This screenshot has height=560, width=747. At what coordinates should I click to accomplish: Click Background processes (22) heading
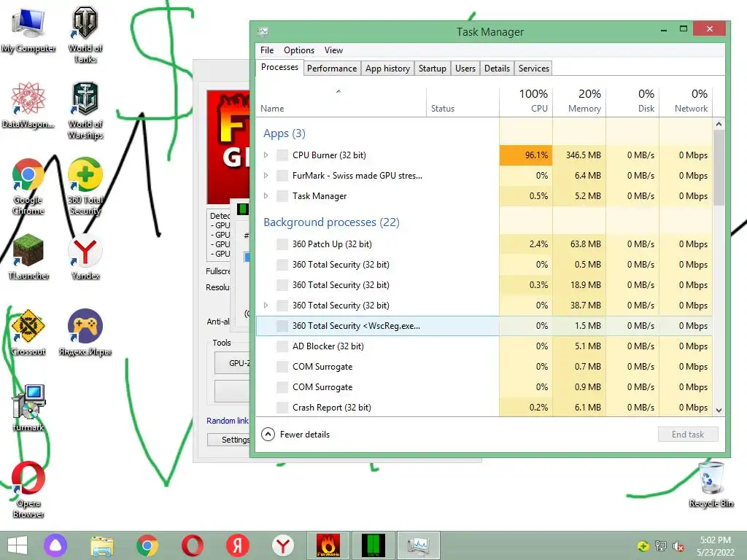(x=332, y=222)
